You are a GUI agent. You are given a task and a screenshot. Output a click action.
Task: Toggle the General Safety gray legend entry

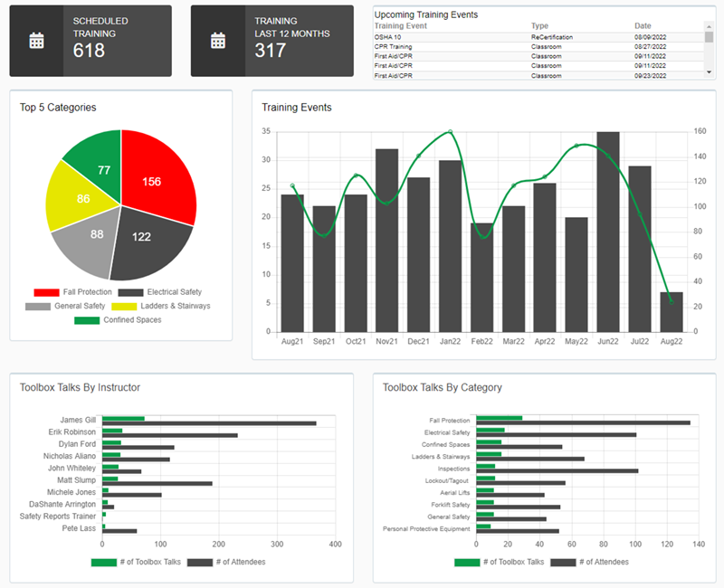pos(65,306)
